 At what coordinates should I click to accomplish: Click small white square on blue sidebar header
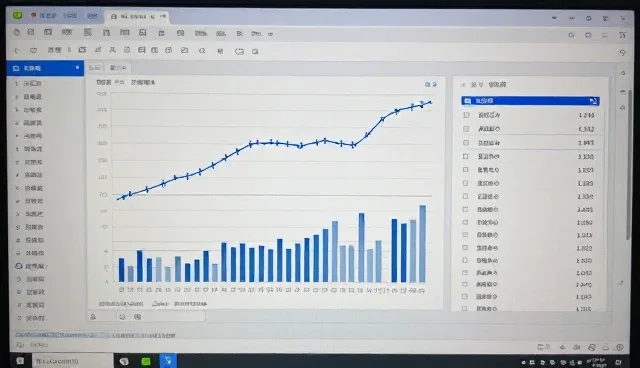pyautogui.click(x=77, y=67)
